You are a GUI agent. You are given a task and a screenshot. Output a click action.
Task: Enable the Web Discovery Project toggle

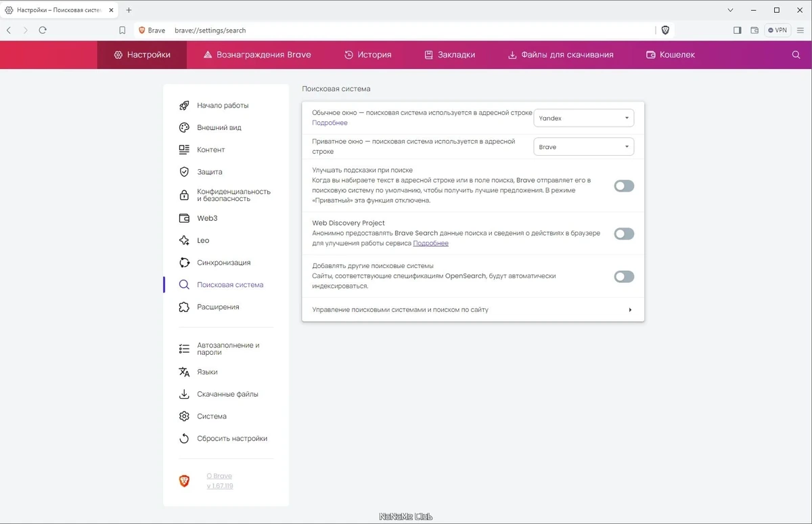point(624,234)
